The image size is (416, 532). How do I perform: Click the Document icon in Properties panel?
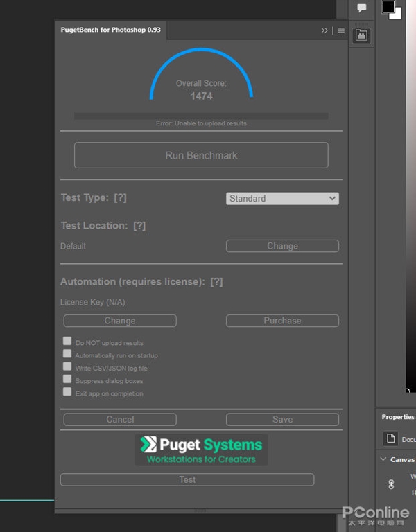pyautogui.click(x=390, y=438)
